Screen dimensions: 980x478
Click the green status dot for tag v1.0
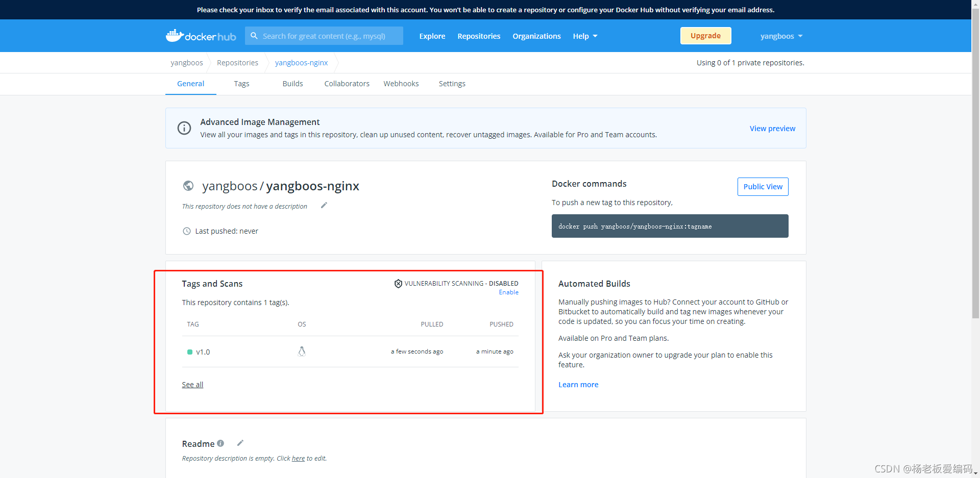(190, 352)
